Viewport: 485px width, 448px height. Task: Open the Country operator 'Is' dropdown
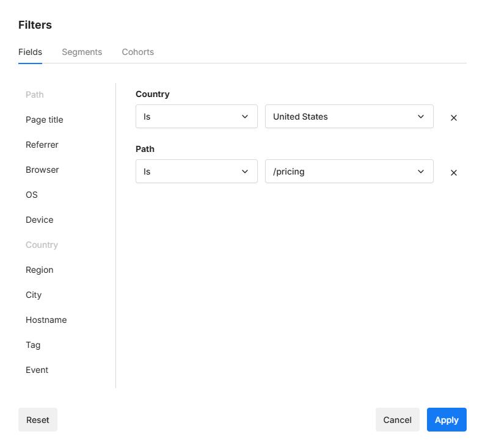tap(196, 117)
